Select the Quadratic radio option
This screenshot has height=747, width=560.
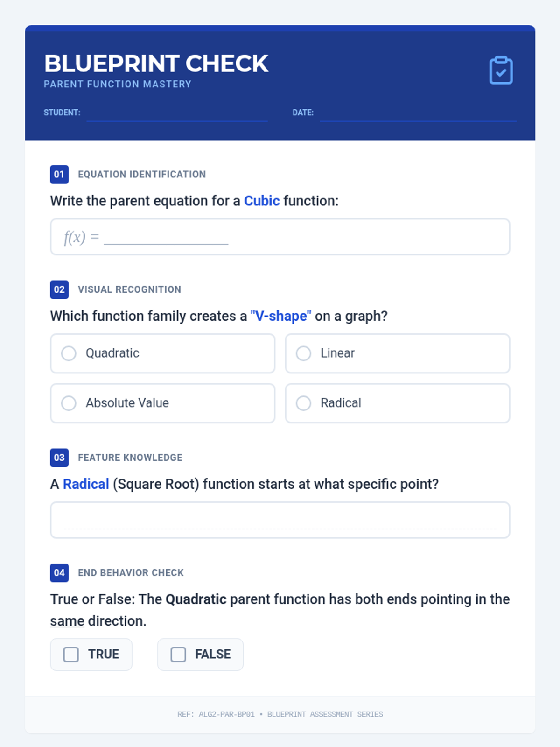pyautogui.click(x=69, y=353)
